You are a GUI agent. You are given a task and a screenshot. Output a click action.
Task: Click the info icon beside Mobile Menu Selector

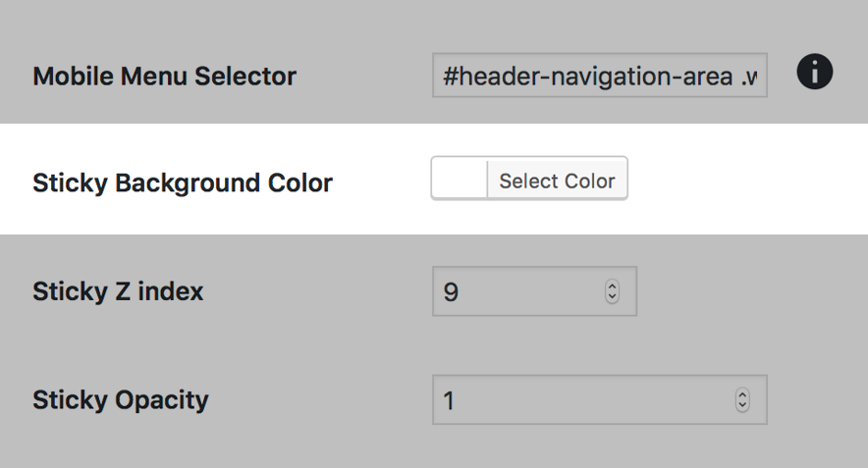815,73
